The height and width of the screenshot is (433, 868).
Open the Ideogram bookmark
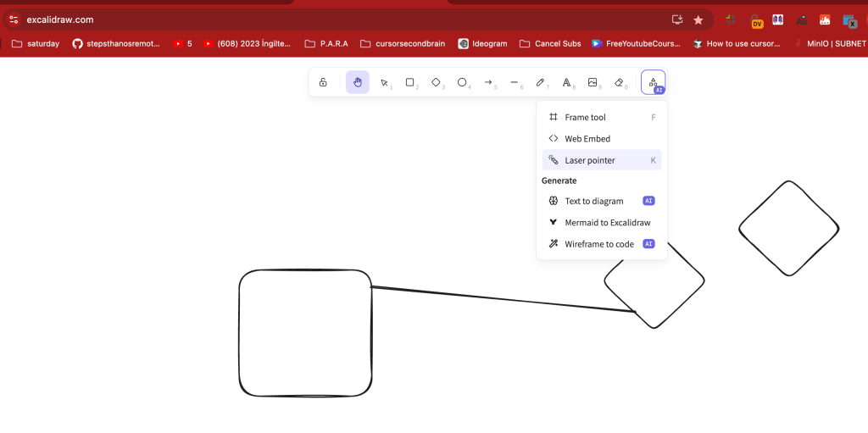[x=482, y=44]
